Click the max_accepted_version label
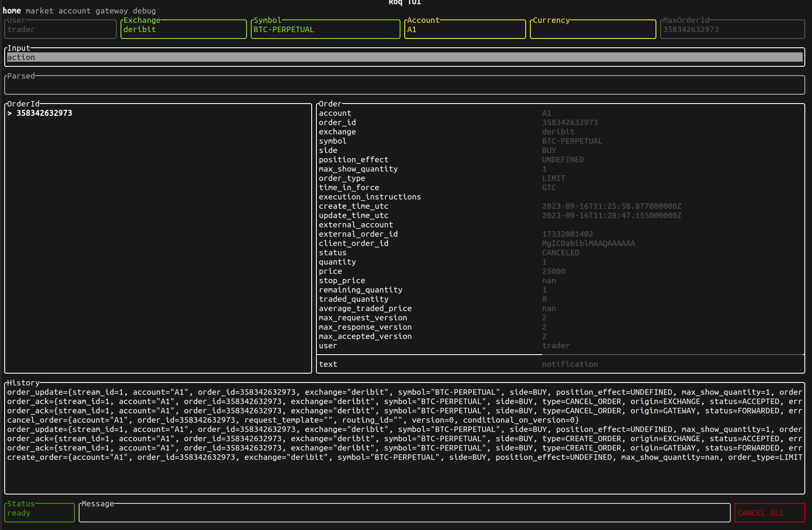 pos(365,336)
